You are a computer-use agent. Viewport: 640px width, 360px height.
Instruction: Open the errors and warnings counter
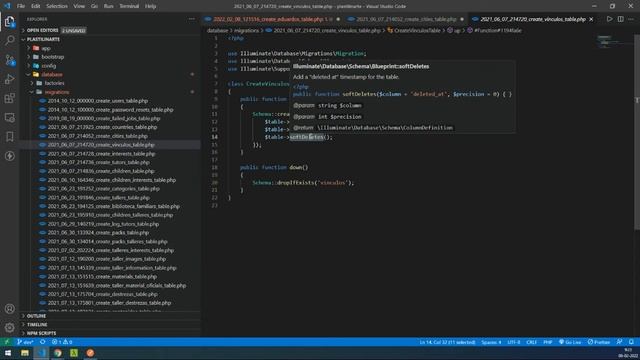pyautogui.click(x=62, y=342)
